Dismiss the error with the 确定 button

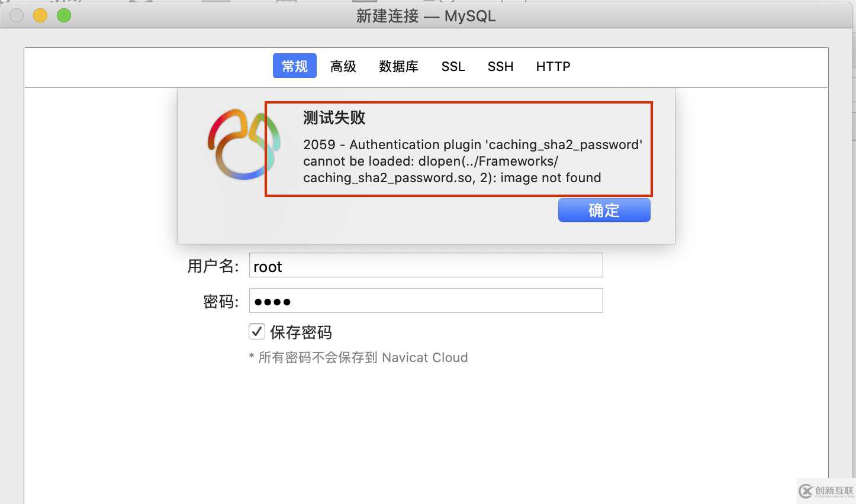(604, 210)
